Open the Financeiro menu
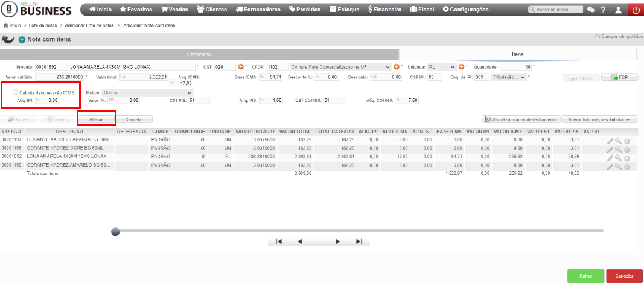 385,10
